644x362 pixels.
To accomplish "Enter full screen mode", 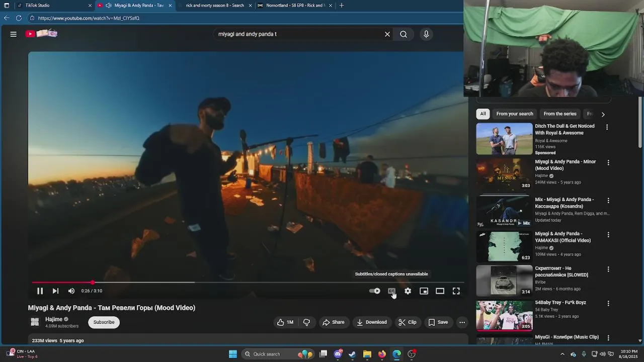I will coord(456,291).
